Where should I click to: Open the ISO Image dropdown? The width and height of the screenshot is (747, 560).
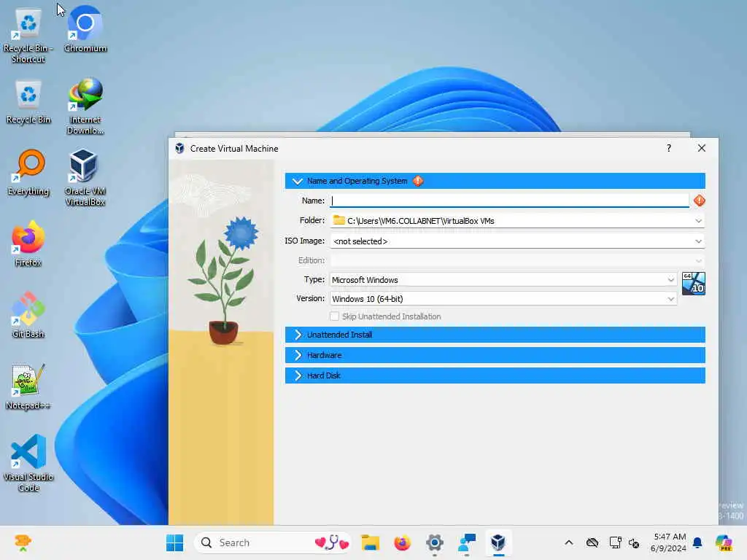(698, 241)
